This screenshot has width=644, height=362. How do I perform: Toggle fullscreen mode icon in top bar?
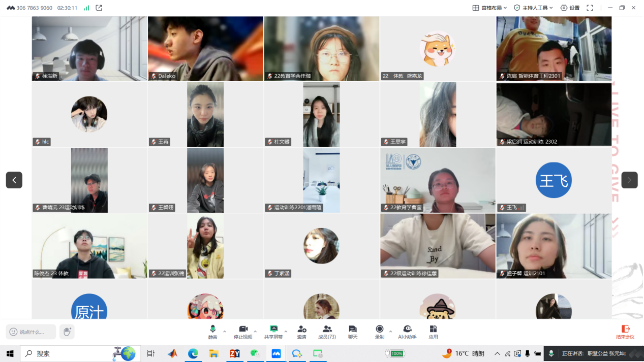pos(590,8)
